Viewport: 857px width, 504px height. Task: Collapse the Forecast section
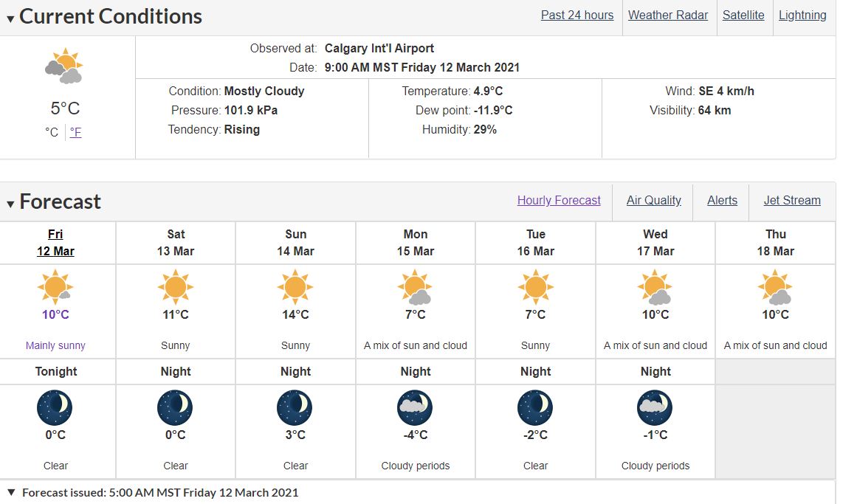[10, 204]
